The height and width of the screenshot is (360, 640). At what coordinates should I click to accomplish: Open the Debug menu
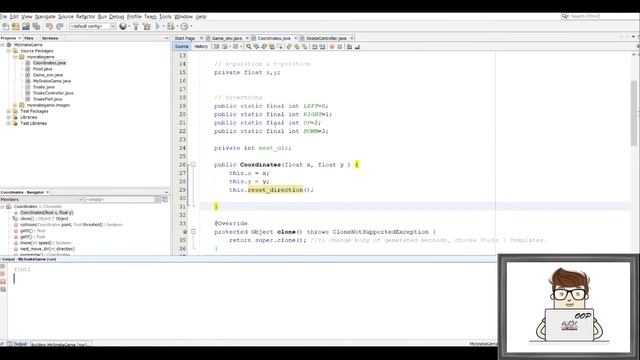(x=117, y=16)
